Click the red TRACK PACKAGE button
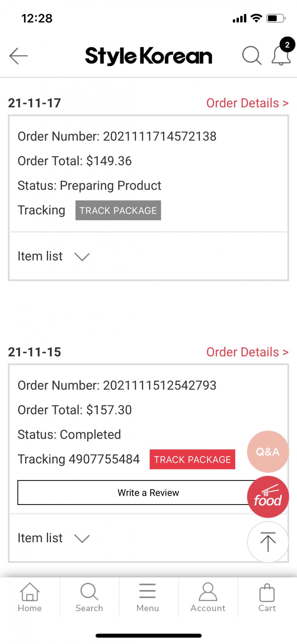Screen dimensions: 297x644 [192, 459]
